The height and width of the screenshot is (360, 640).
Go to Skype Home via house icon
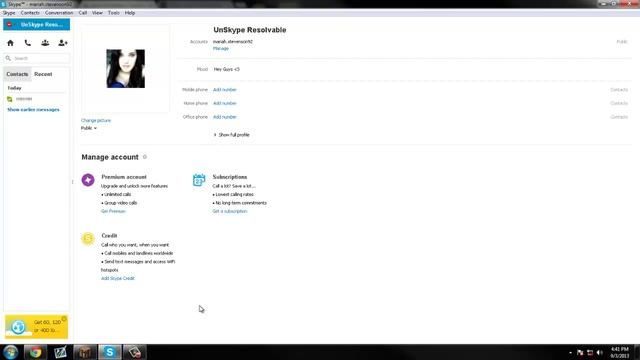(11, 43)
